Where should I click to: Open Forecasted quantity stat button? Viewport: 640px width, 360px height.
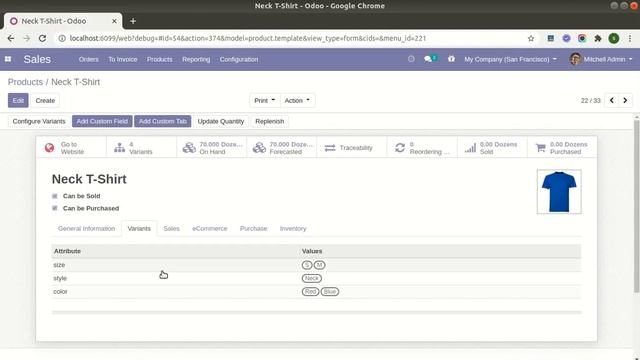pyautogui.click(x=282, y=148)
